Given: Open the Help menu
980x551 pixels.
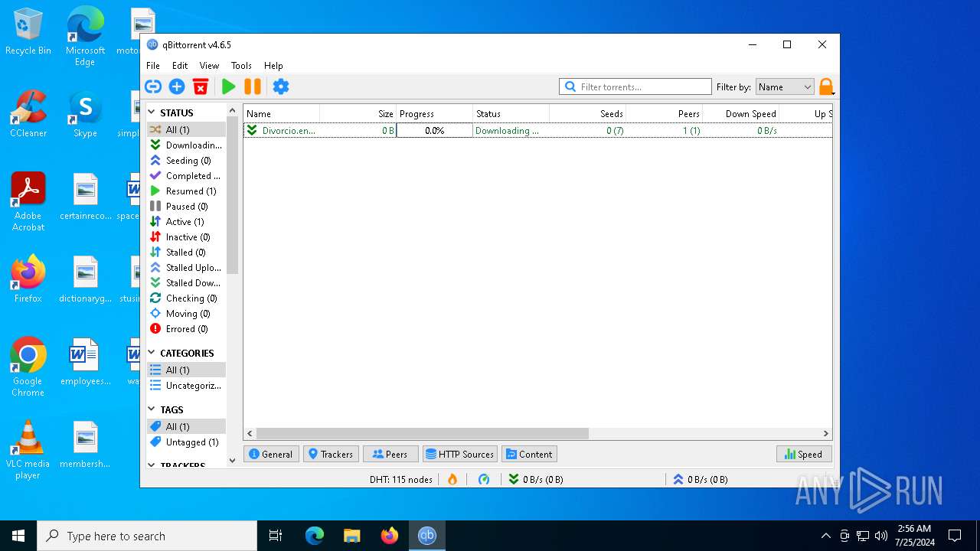Looking at the screenshot, I should 273,66.
